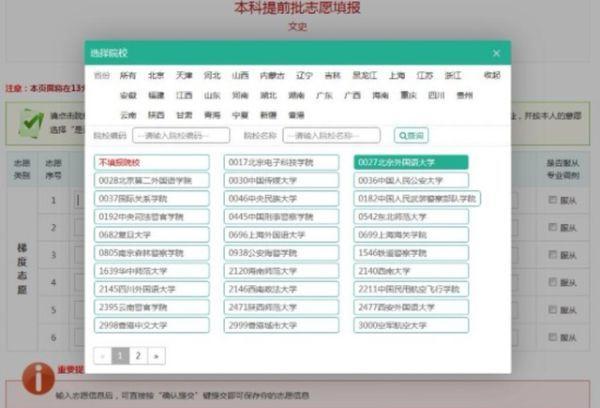Select 2140西南大学
The image size is (600, 408).
tap(411, 271)
